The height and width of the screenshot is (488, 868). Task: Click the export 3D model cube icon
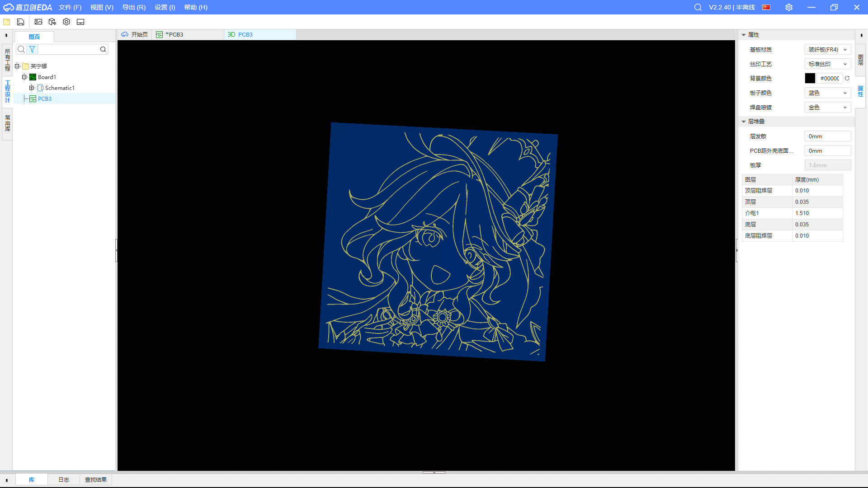[52, 22]
